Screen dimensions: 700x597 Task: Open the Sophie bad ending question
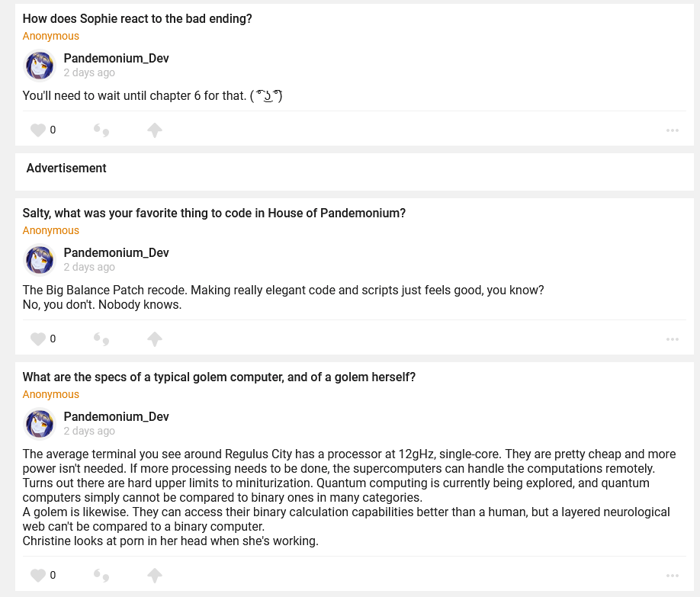137,19
